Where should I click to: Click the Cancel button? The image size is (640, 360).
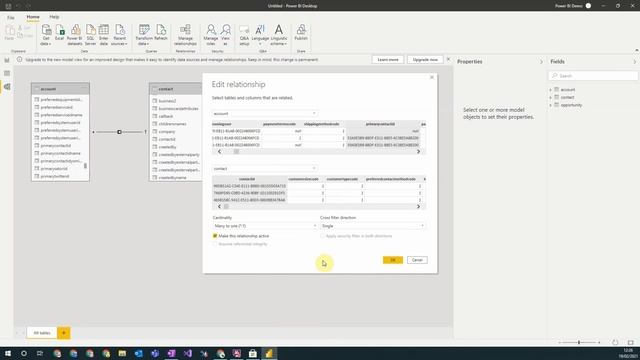pos(417,260)
